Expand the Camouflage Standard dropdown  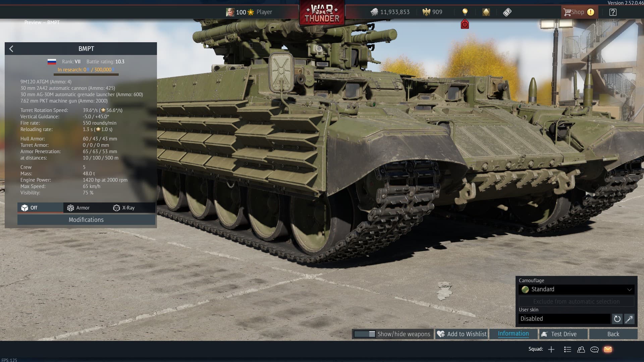tap(576, 289)
